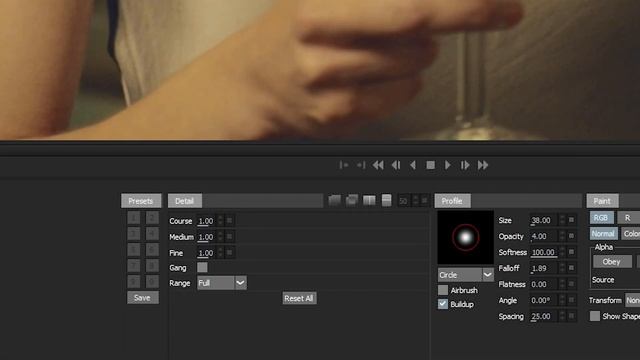Enable the Gang checkbox
Screen dimensions: 640x360
[x=202, y=267]
